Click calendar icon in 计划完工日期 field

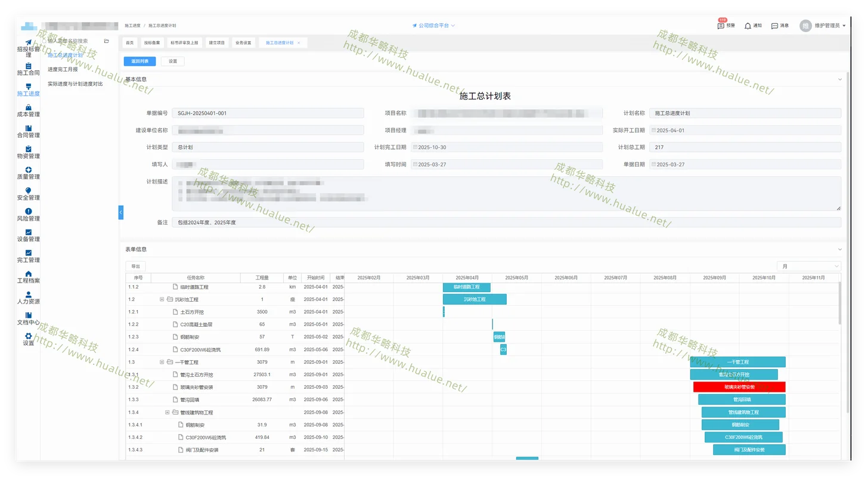point(415,147)
